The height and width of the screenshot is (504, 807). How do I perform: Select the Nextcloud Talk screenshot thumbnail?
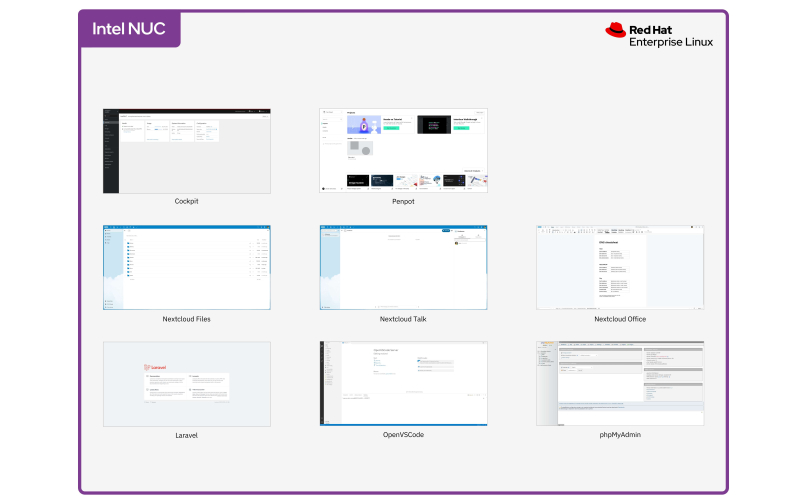[x=403, y=267]
